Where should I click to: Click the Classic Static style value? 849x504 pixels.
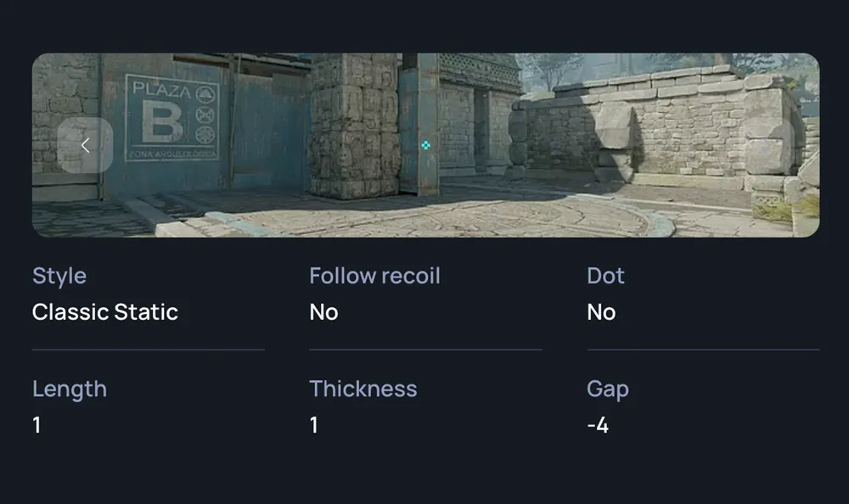coord(105,312)
